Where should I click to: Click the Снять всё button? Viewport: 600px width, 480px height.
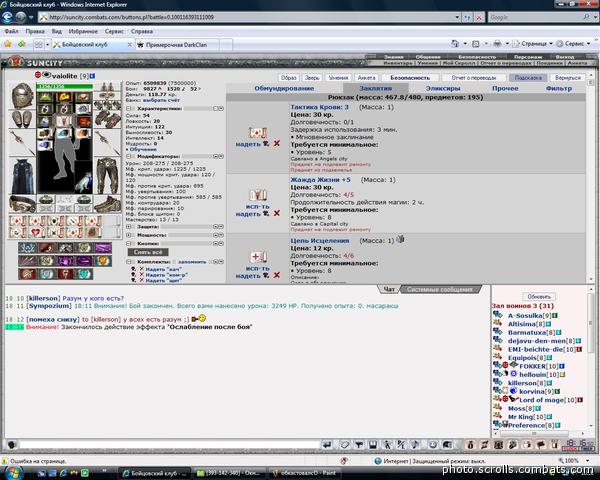[148, 252]
